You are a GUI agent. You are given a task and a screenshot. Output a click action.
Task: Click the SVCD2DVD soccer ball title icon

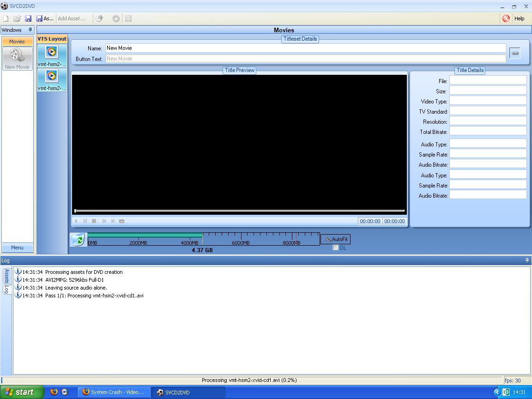(x=4, y=6)
